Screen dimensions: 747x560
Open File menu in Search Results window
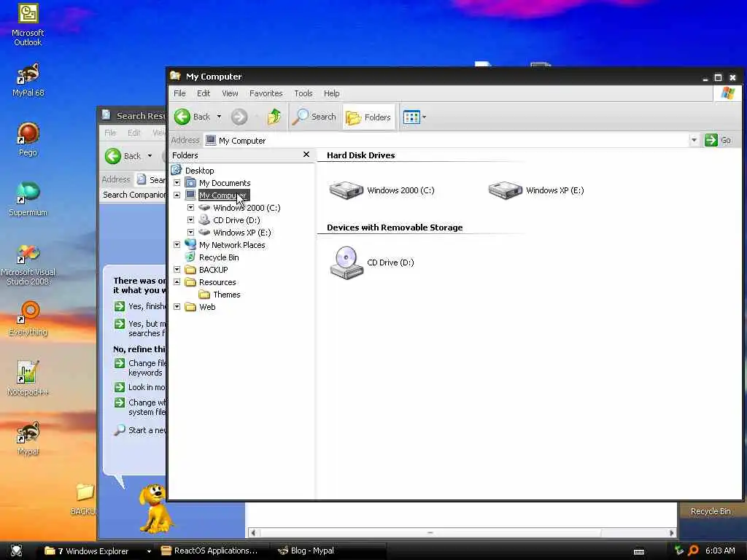point(110,133)
